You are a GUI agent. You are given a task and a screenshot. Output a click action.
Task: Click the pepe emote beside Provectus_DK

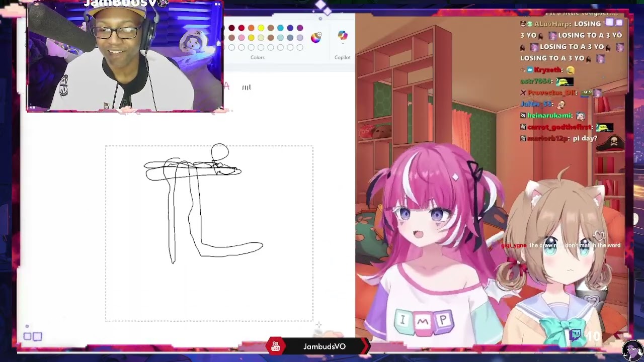(x=586, y=93)
